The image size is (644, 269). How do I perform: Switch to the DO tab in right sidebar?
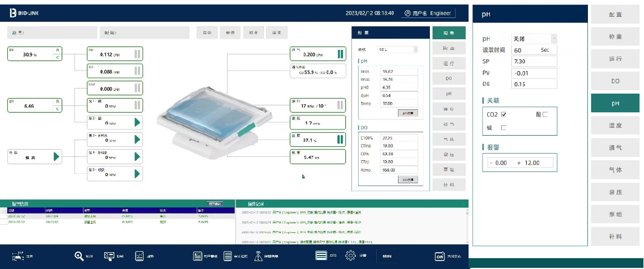[615, 81]
